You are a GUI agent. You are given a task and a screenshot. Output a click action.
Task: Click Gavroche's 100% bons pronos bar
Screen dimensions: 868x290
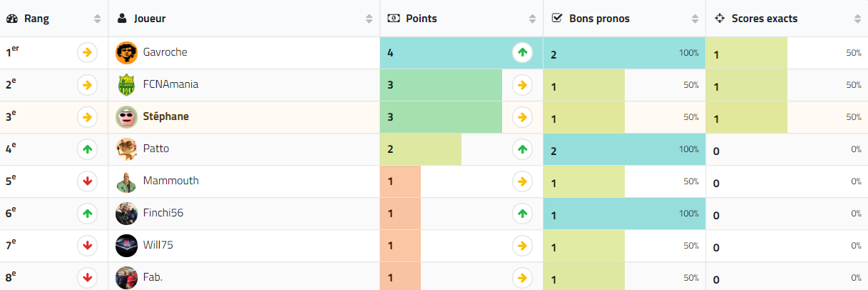point(624,53)
